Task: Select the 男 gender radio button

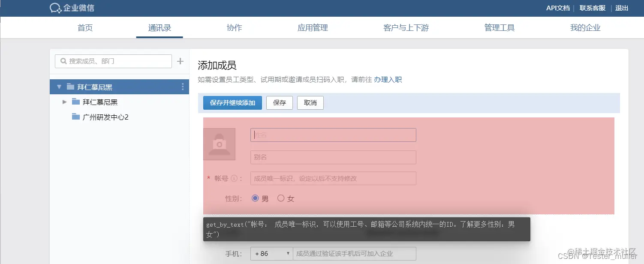Action: tap(256, 198)
